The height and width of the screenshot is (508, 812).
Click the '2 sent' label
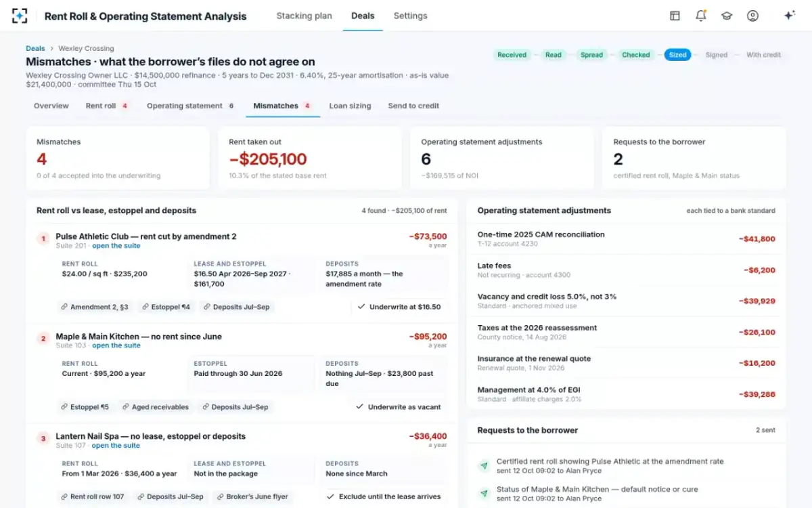(x=765, y=430)
